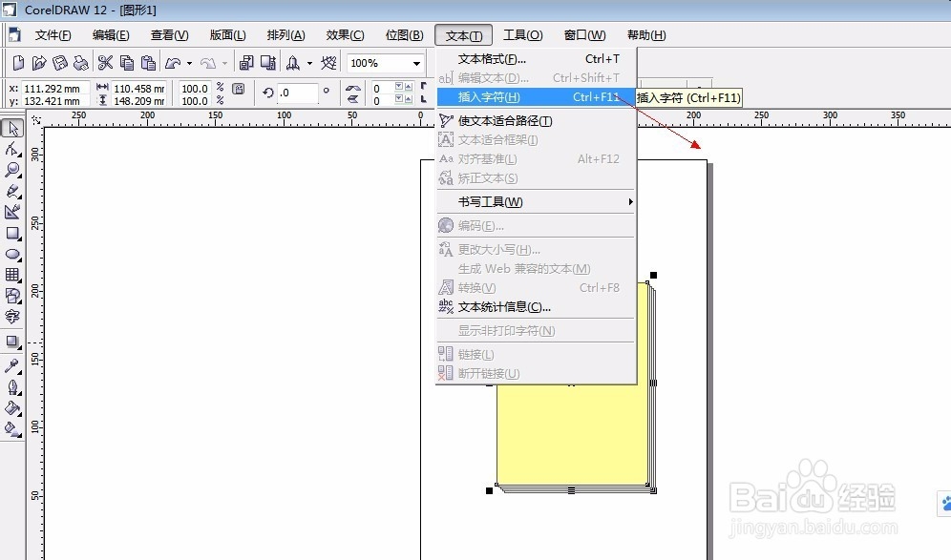The height and width of the screenshot is (560, 951).
Task: Select the Graph paper tool
Action: point(12,275)
